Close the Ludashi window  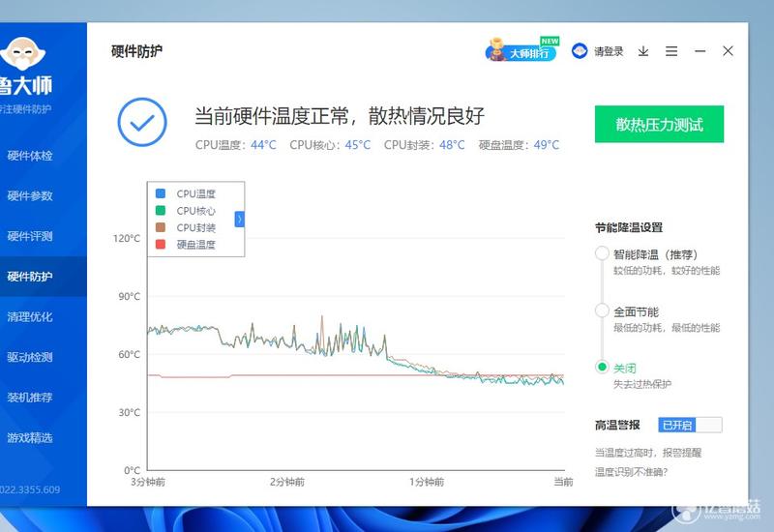(728, 51)
